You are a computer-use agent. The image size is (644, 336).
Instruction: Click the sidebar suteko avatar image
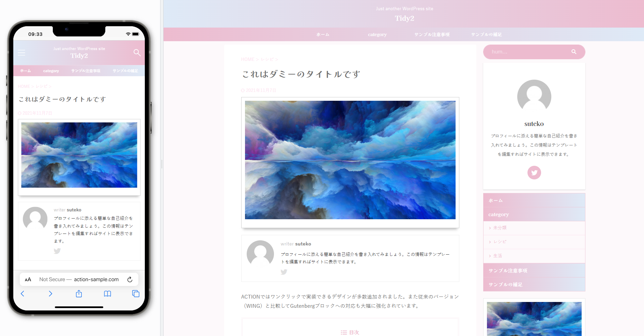(x=534, y=97)
